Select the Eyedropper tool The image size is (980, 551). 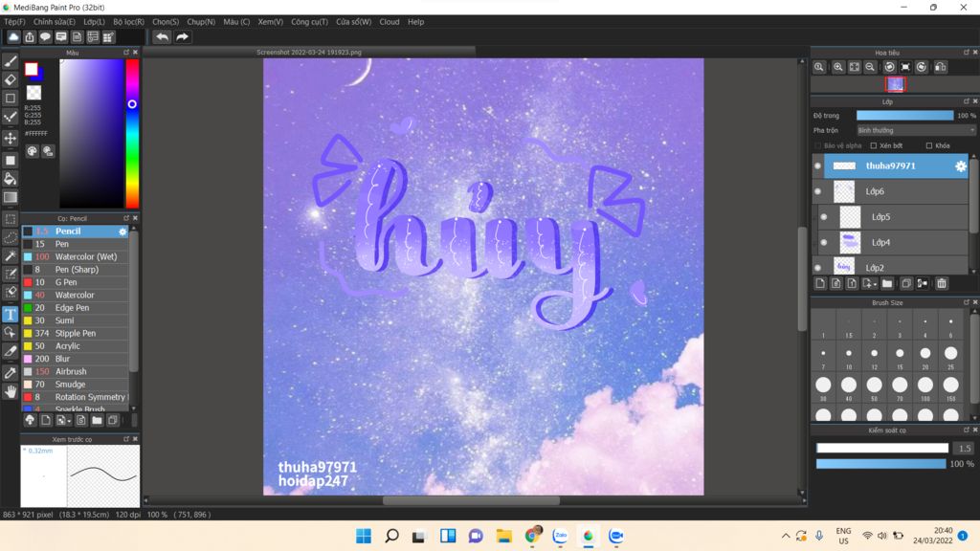tap(10, 373)
